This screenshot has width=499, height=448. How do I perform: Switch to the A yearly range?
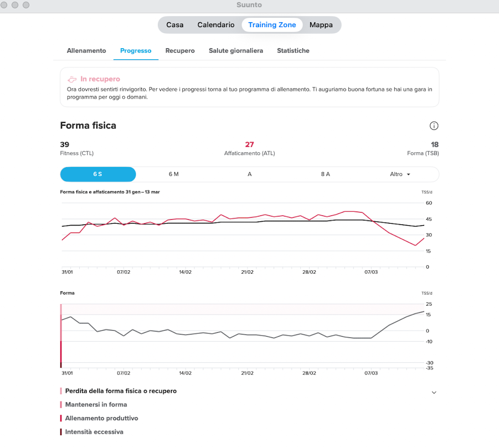click(x=249, y=174)
